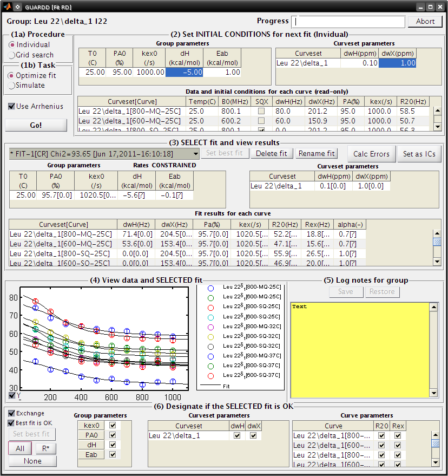Click the 800-SQ-32C yellow legend marker

point(210,337)
